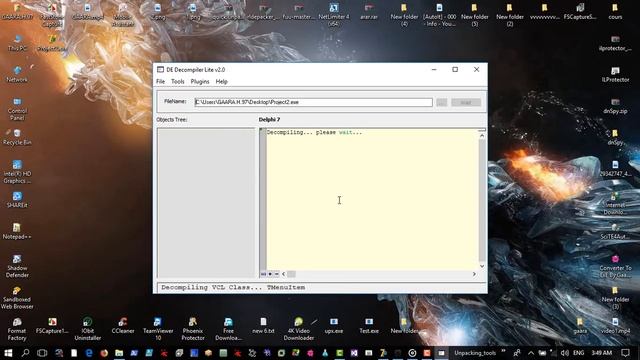640x360 pixels.
Task: Open the Plugins menu
Action: [200, 82]
